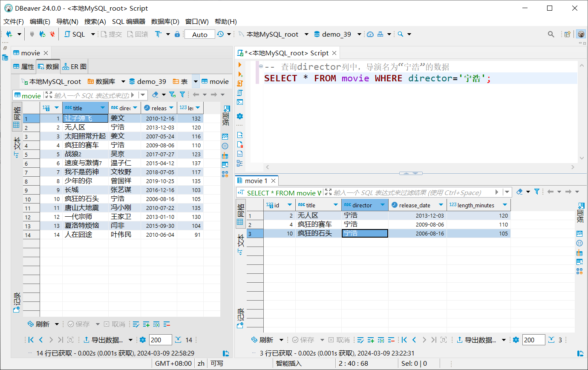Open the release_date column dropdown in results

441,205
